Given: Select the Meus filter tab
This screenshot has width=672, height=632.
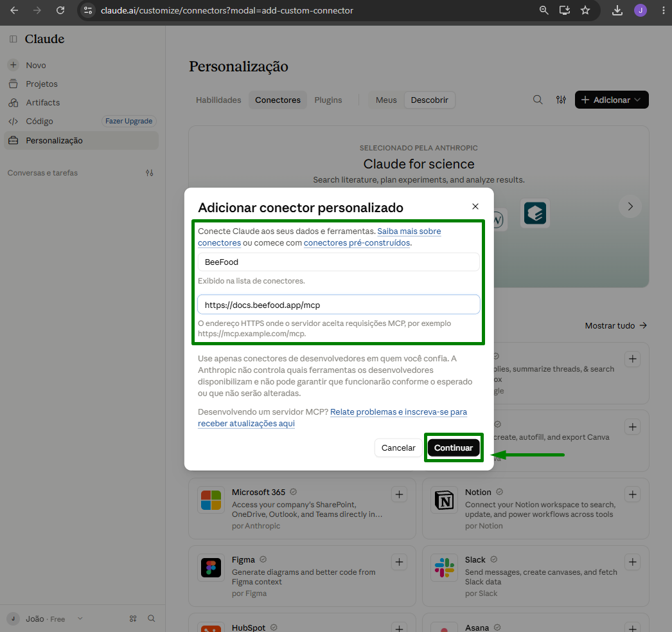Looking at the screenshot, I should [x=386, y=100].
